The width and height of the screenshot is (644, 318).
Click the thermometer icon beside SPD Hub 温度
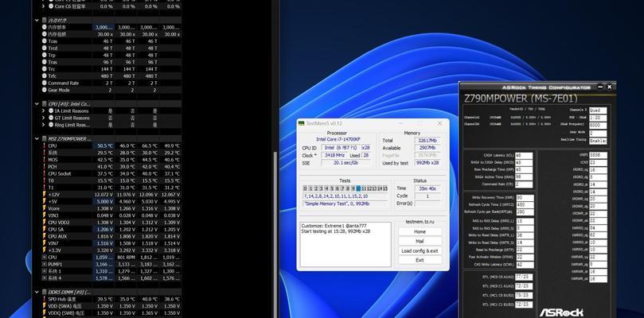(x=45, y=299)
